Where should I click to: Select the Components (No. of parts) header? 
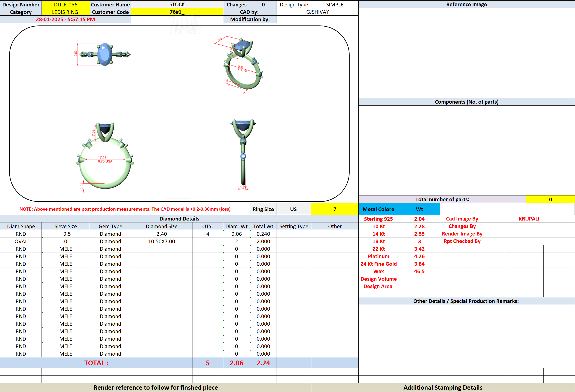[466, 102]
